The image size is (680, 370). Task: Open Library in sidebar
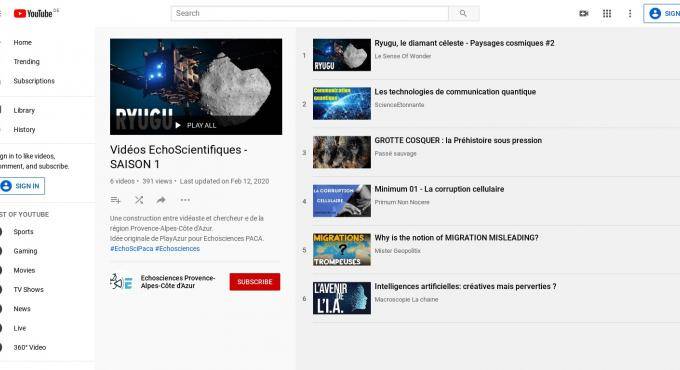tap(24, 111)
